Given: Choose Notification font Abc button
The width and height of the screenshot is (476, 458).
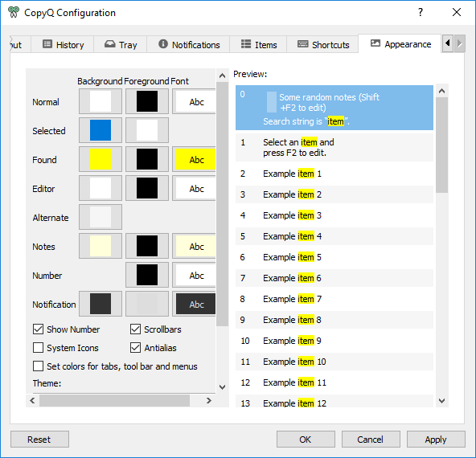Looking at the screenshot, I should [x=194, y=305].
